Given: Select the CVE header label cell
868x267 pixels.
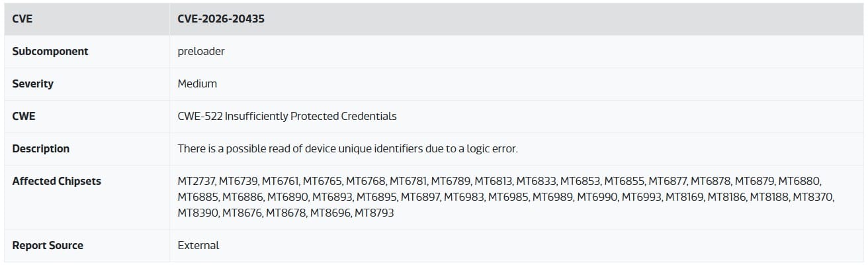Looking at the screenshot, I should click(x=87, y=19).
